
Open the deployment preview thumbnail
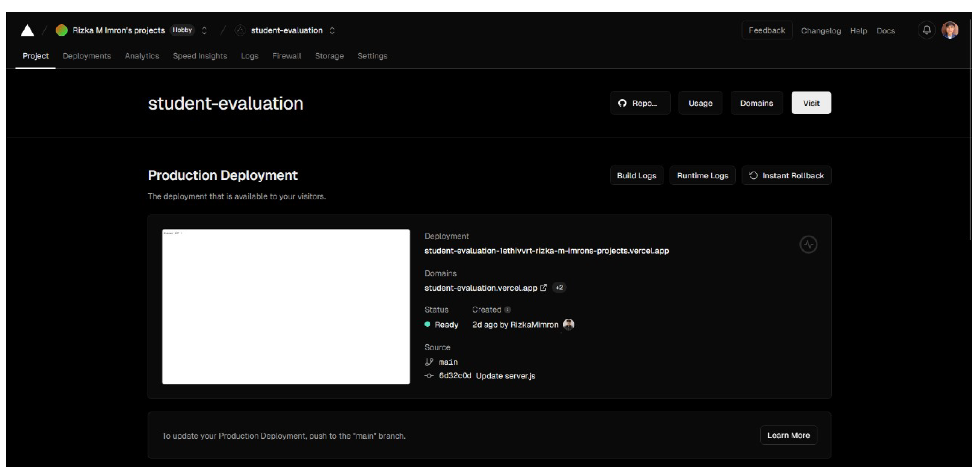[x=286, y=306]
